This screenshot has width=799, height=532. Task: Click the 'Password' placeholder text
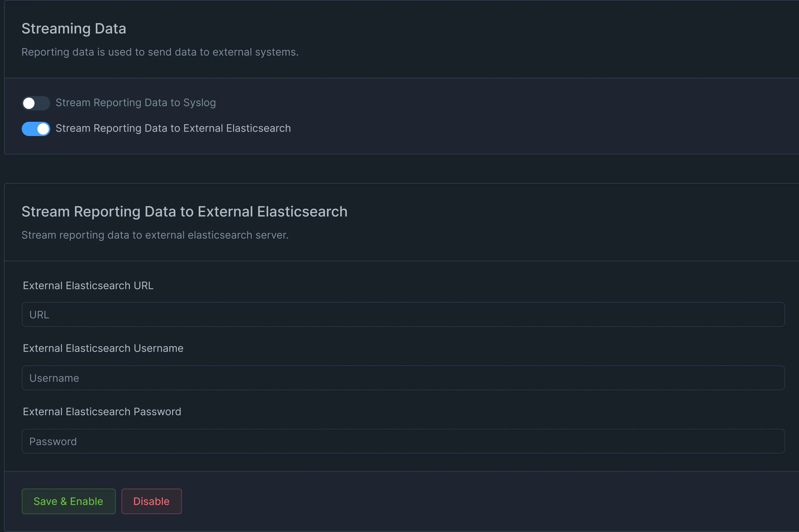click(53, 441)
